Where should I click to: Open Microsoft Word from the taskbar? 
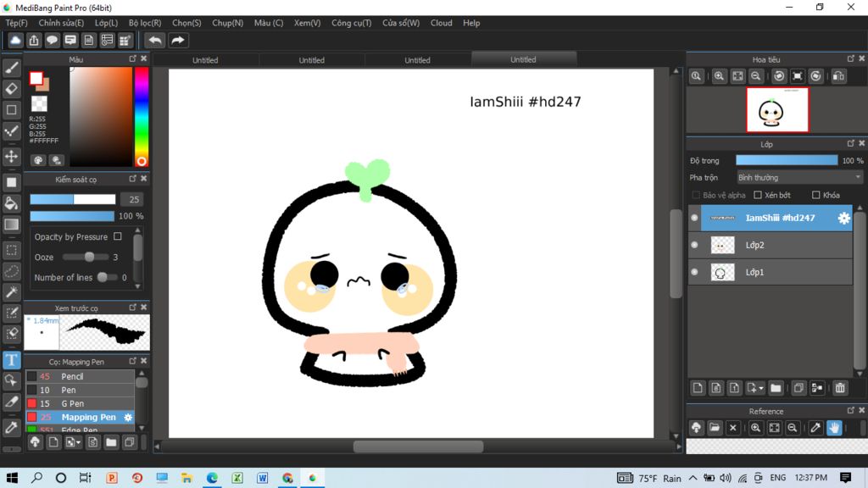(x=263, y=478)
